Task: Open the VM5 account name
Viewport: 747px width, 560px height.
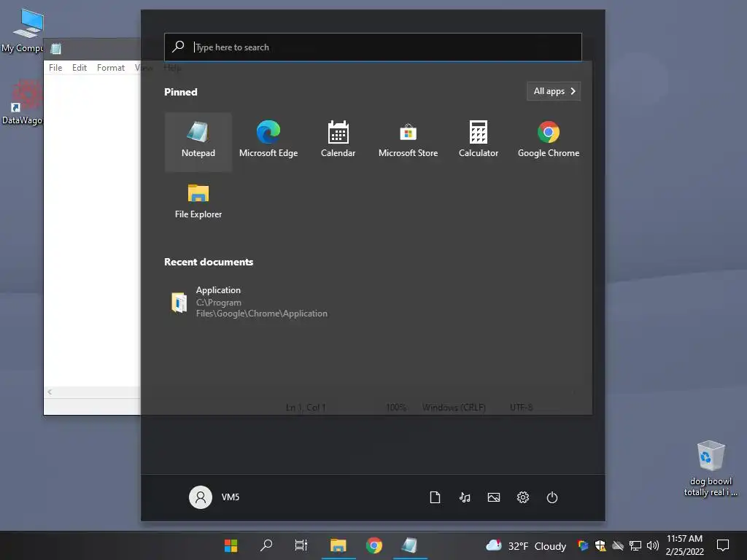Action: click(x=231, y=497)
